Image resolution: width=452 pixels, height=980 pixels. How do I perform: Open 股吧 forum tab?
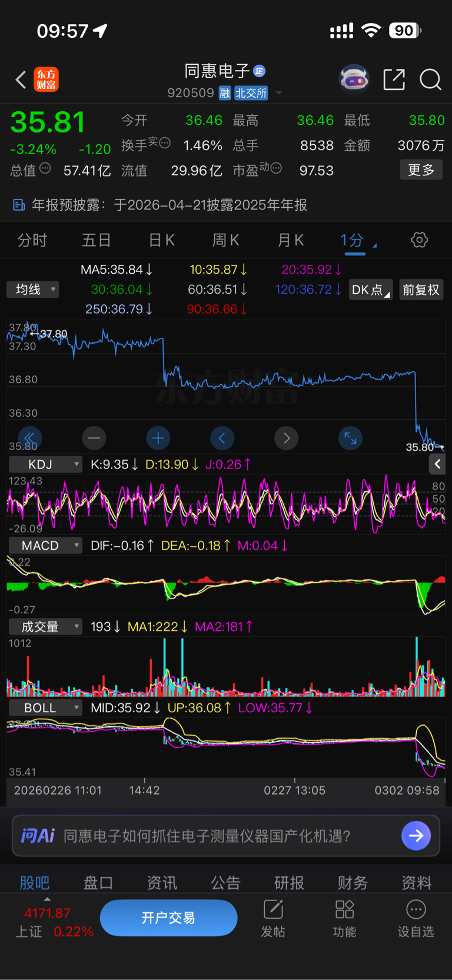coord(35,882)
